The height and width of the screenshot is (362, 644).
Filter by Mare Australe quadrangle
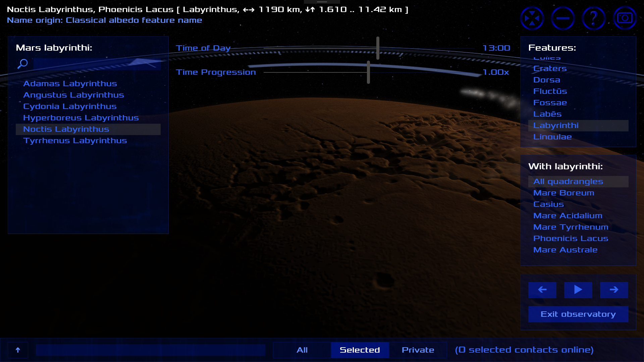point(578,250)
